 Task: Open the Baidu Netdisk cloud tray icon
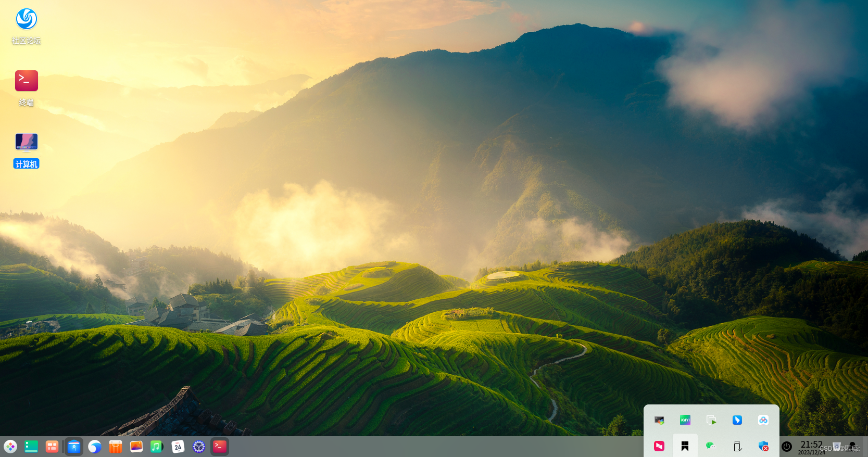[x=763, y=420]
